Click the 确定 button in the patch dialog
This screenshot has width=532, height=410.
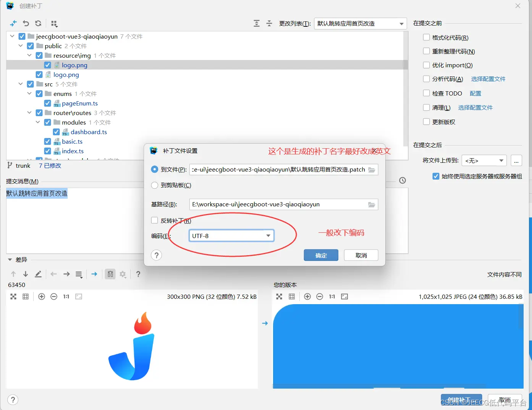(321, 255)
